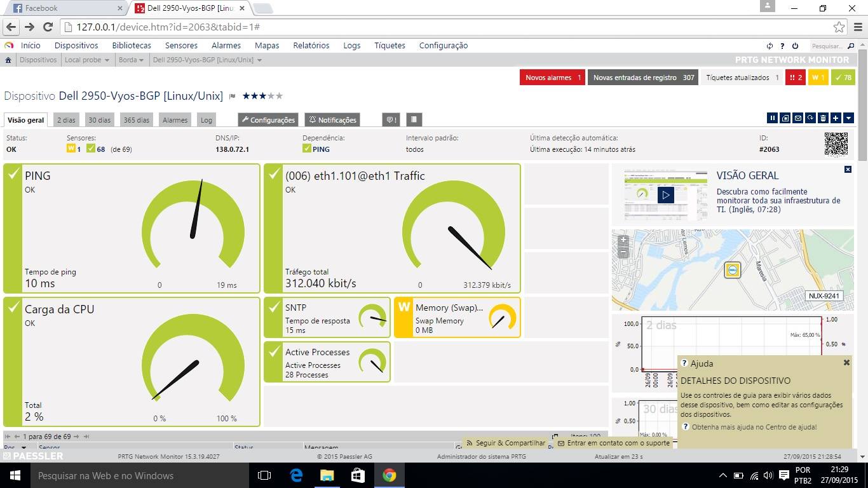Viewport: 868px width, 488px height.
Task: Open the help question mark icon in top bar
Action: 782,46
